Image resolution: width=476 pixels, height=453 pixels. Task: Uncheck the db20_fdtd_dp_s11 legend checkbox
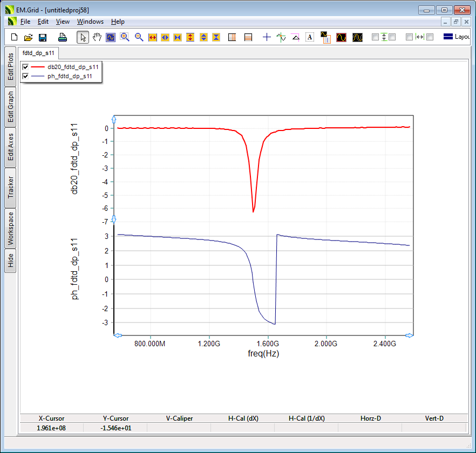point(25,67)
